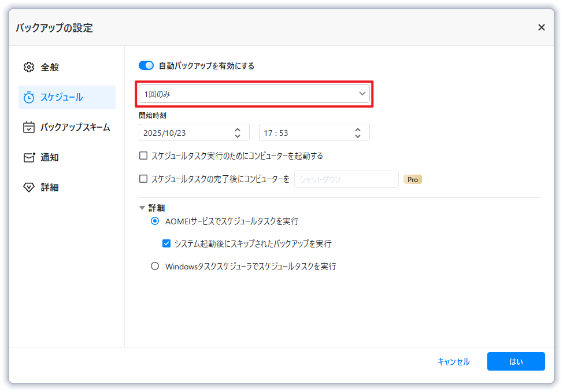Select the スケジュール tab label
This screenshot has width=563, height=392.
click(x=61, y=97)
